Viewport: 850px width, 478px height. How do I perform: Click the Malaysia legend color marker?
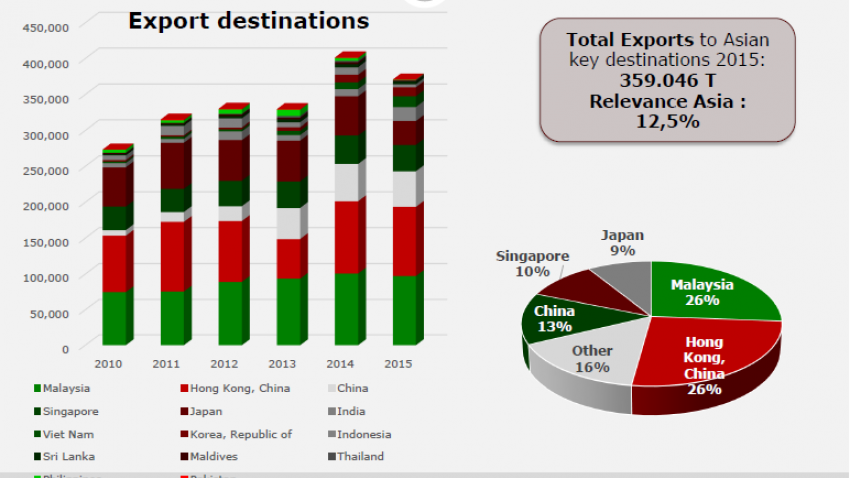(x=37, y=387)
